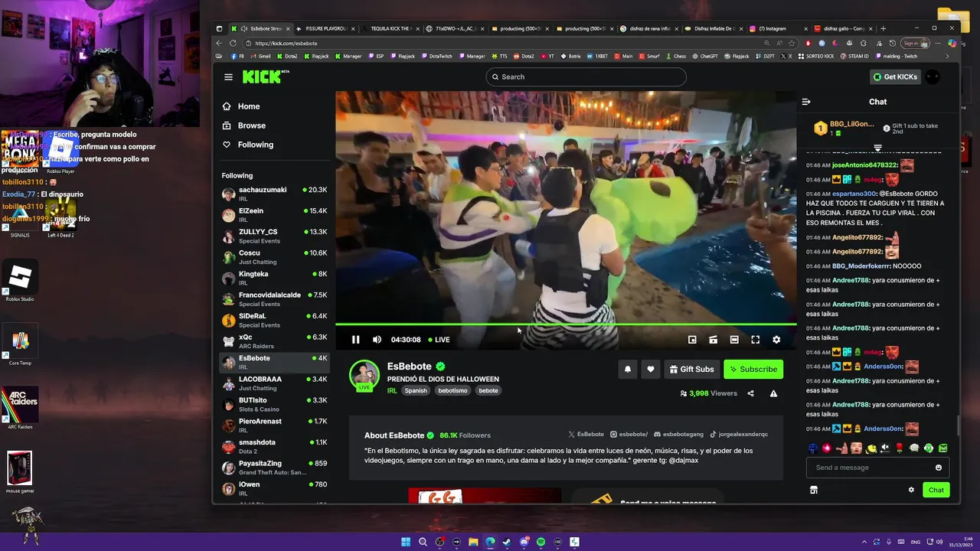This screenshot has height=551, width=980.
Task: Open the user avatar menu top right
Action: [933, 77]
